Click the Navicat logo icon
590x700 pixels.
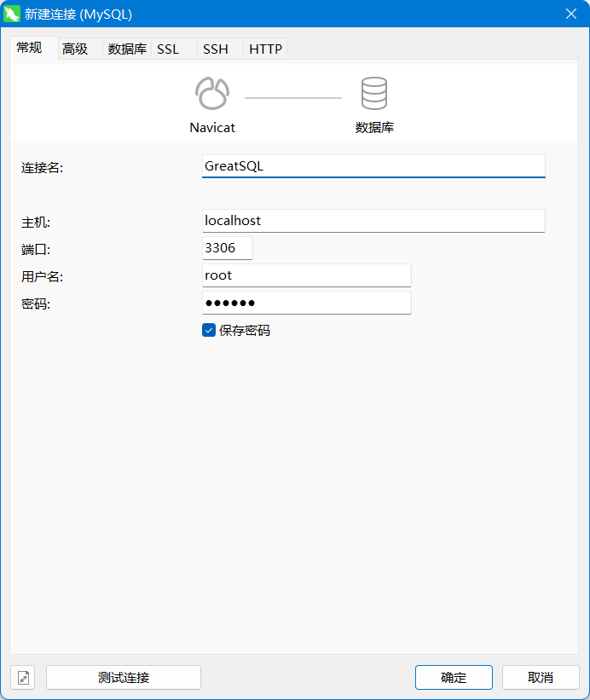coord(212,93)
